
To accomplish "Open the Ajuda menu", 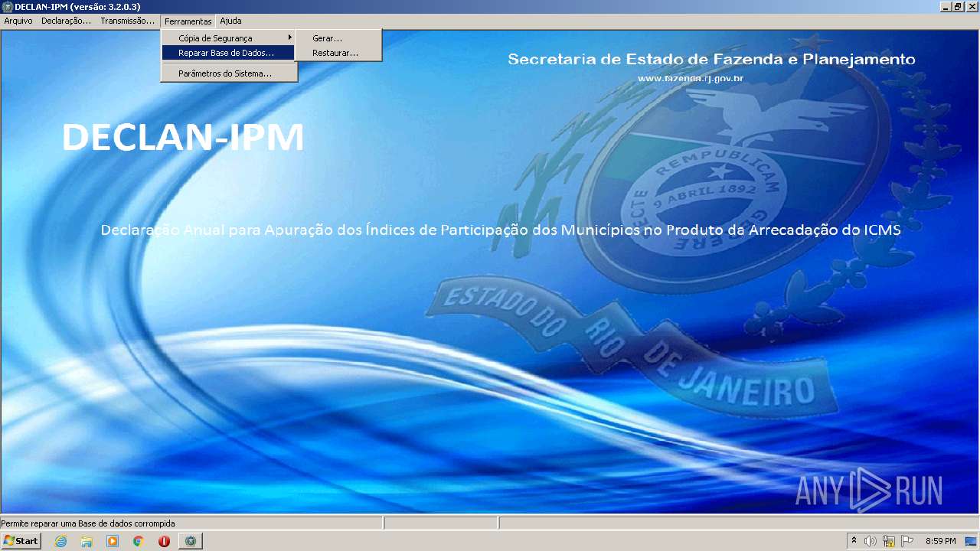I will pos(230,21).
